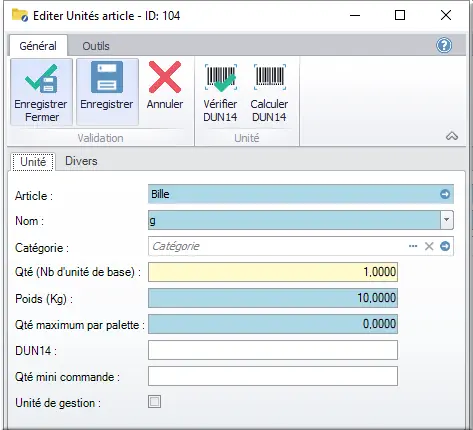Click the Enregistrer floppy disk icon
The image size is (473, 430).
[107, 77]
